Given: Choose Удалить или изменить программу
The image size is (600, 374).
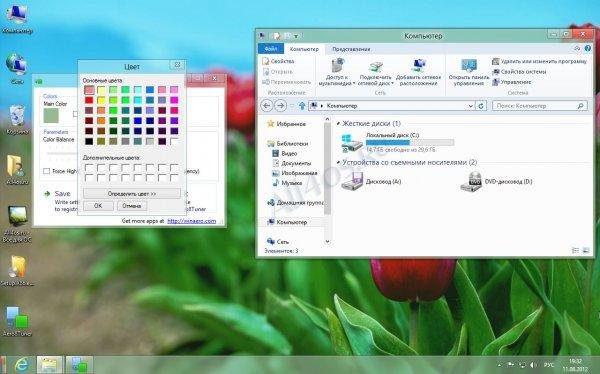Looking at the screenshot, I should (539, 61).
